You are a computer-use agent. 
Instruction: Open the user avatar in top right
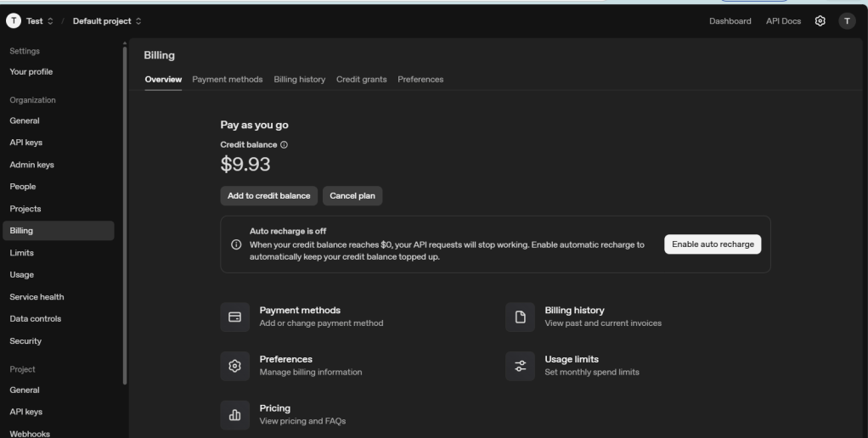coord(847,21)
